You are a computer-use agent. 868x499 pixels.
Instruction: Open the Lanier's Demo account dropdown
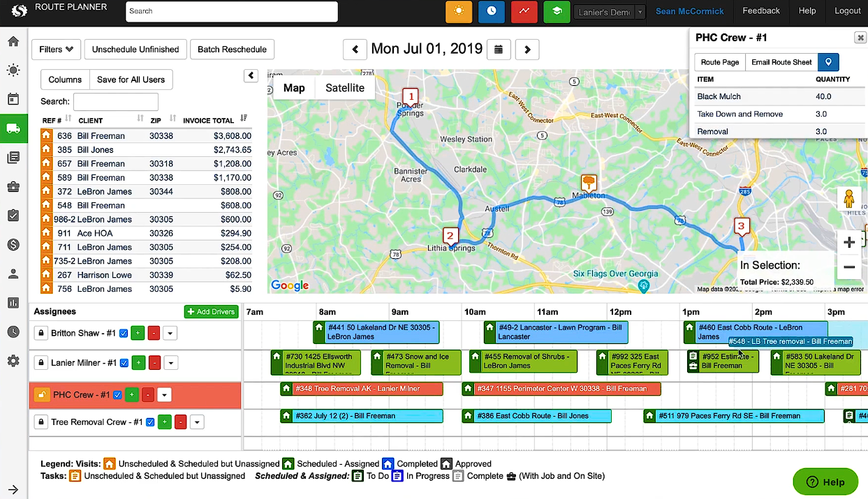point(609,11)
